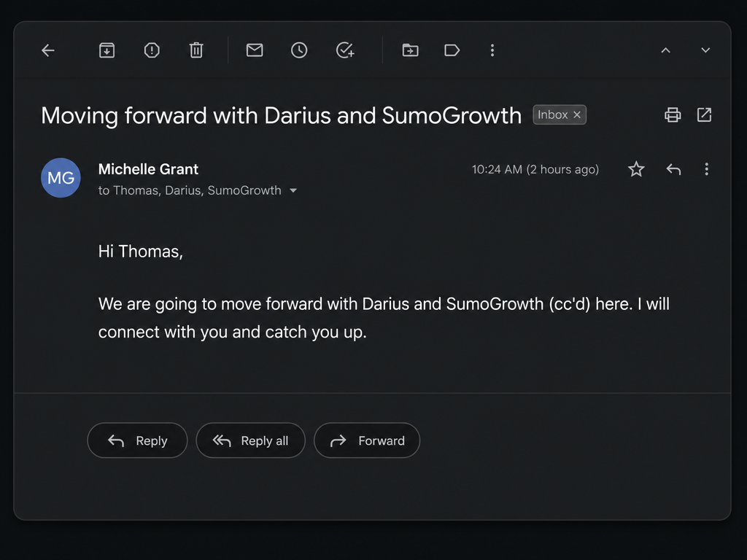Delete the email with trash icon
This screenshot has width=747, height=560.
click(196, 50)
